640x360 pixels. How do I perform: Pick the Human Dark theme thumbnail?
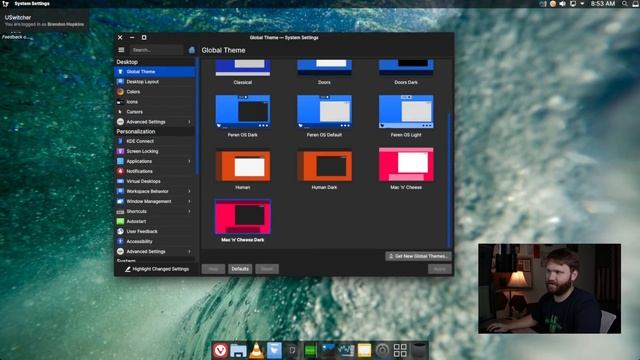click(x=324, y=165)
